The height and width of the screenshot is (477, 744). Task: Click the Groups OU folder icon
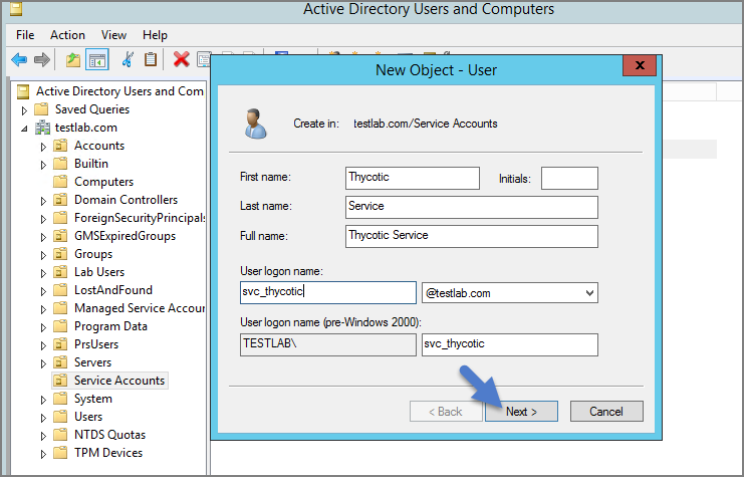tap(60, 254)
